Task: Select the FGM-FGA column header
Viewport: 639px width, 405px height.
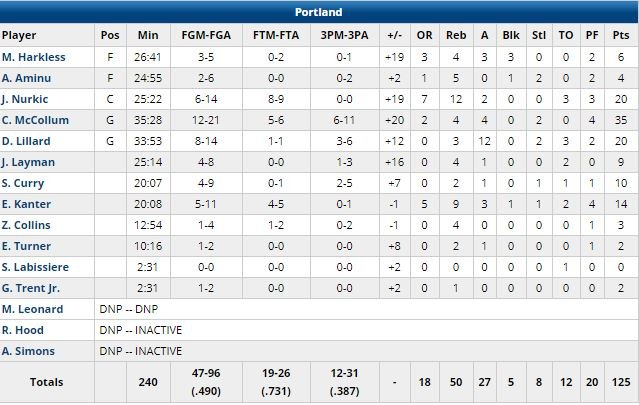Action: (x=201, y=34)
